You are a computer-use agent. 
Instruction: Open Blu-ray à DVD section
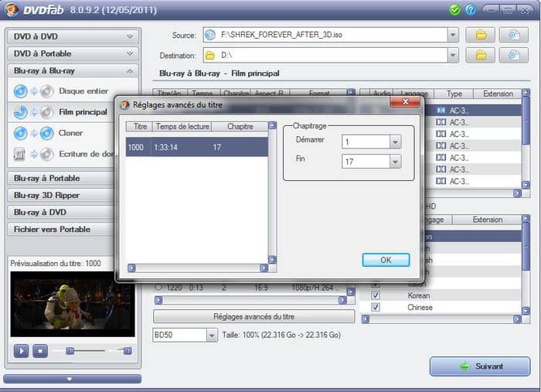pyautogui.click(x=61, y=212)
